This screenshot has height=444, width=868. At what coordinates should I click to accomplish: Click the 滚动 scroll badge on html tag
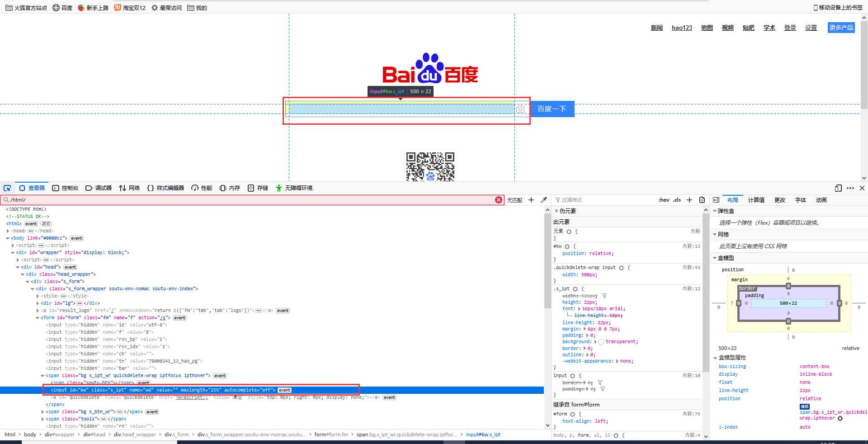point(46,224)
